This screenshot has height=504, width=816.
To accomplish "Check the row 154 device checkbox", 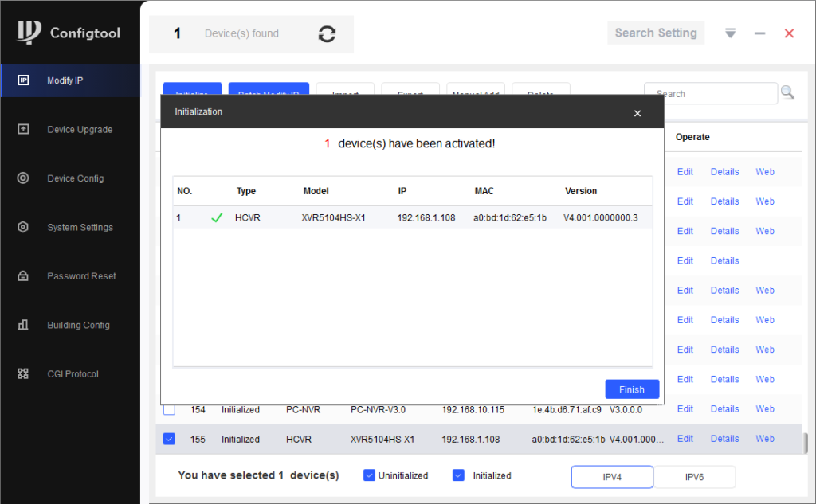I will (169, 409).
